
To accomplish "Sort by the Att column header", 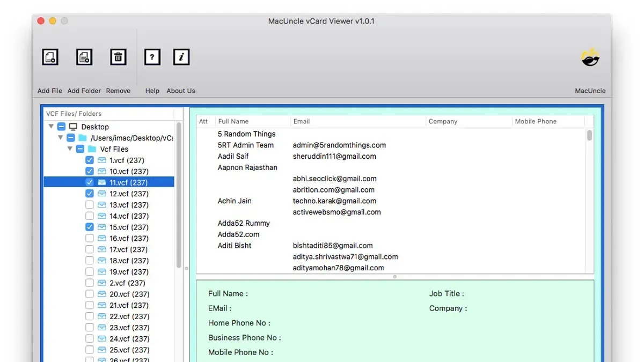I will pyautogui.click(x=206, y=121).
